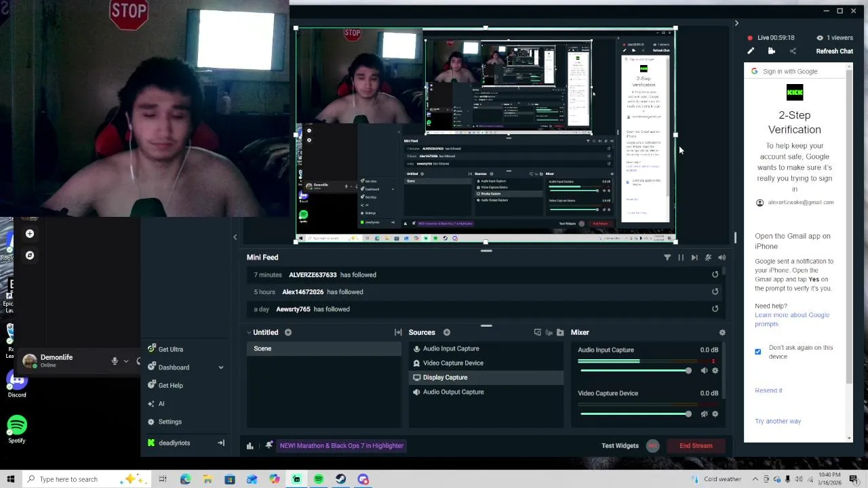Replay the Aewsrty765 follow alert
Image resolution: width=868 pixels, height=488 pixels.
tap(715, 309)
